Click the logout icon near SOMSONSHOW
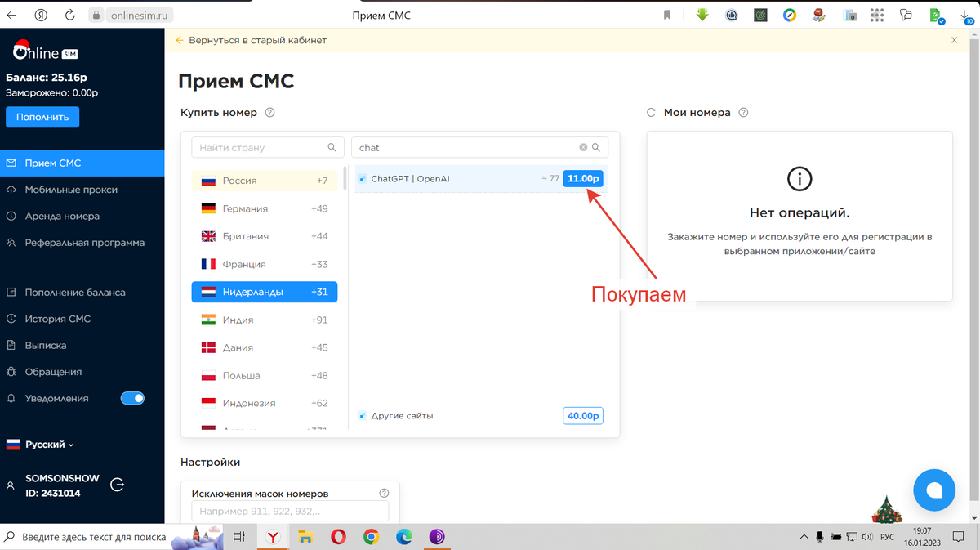 (117, 485)
